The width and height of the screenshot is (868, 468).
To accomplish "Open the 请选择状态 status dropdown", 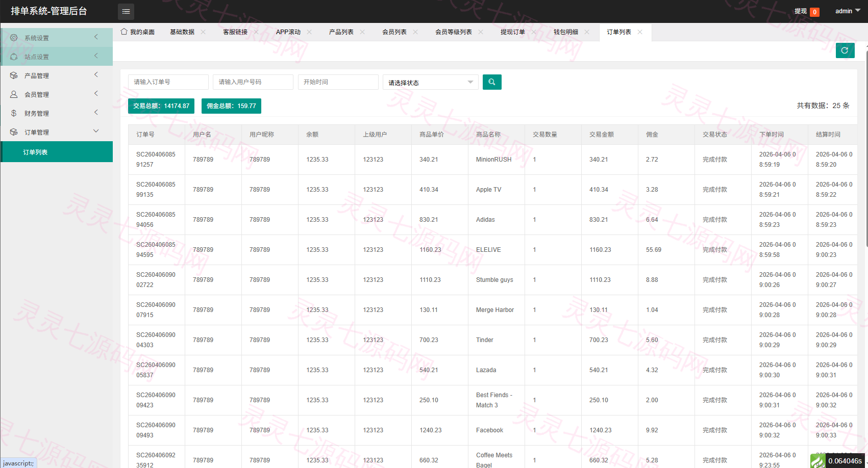I will tap(431, 82).
